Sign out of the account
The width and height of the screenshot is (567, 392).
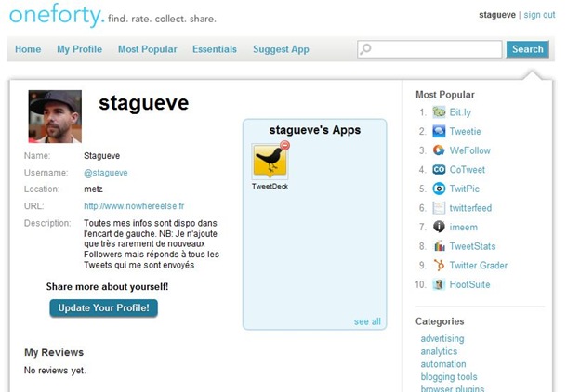tap(539, 15)
